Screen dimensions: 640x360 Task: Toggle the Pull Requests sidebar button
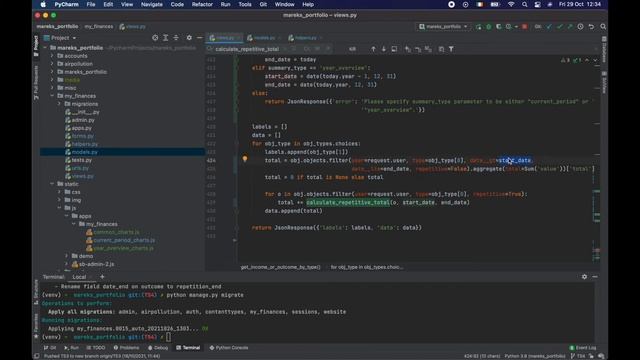pyautogui.click(x=36, y=82)
